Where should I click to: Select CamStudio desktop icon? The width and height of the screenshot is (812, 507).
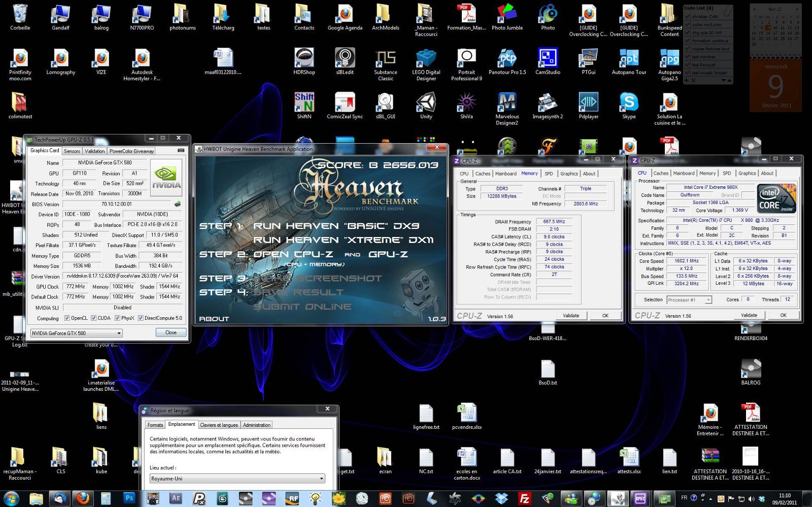coord(548,62)
